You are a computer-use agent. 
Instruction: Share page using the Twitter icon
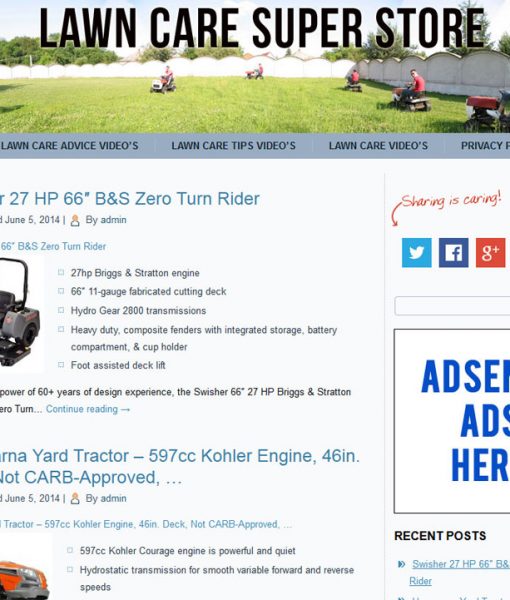(417, 253)
